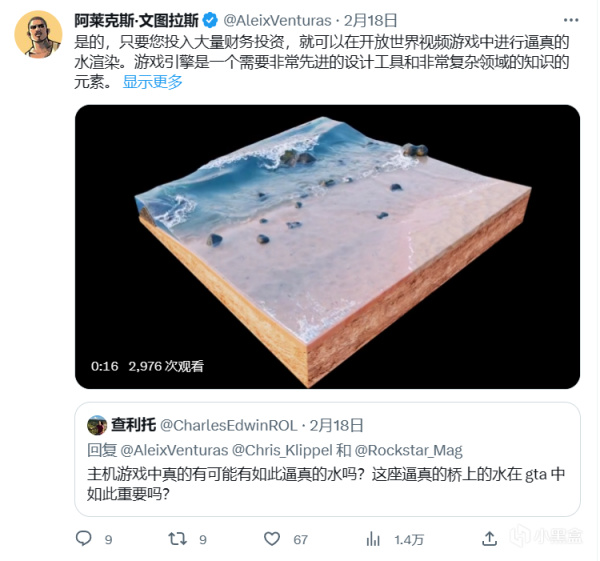
Task: Play the beach water render video
Action: click(x=328, y=247)
